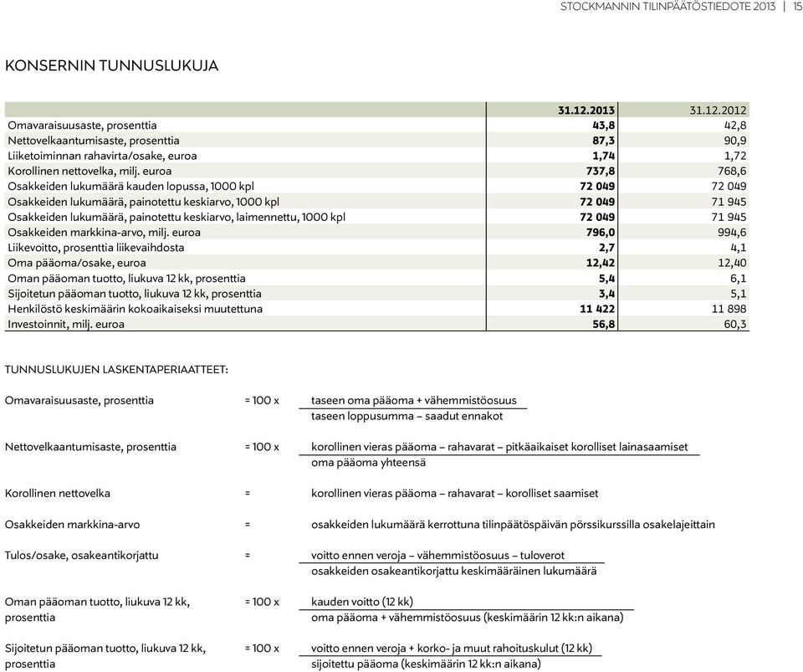Click the value '2,7'
The width and height of the screenshot is (803, 672).
pos(607,249)
